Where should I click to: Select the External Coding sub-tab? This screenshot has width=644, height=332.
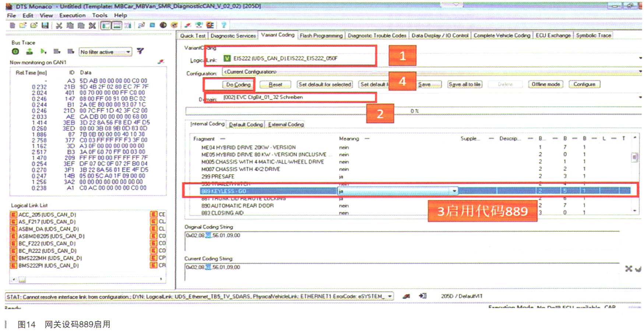[286, 125]
